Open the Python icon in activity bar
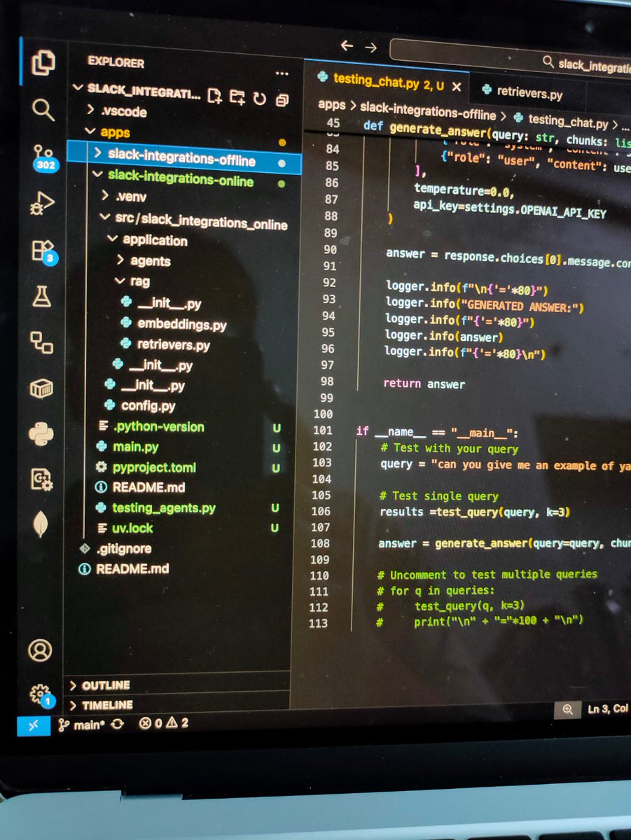This screenshot has height=840, width=631. click(x=41, y=434)
